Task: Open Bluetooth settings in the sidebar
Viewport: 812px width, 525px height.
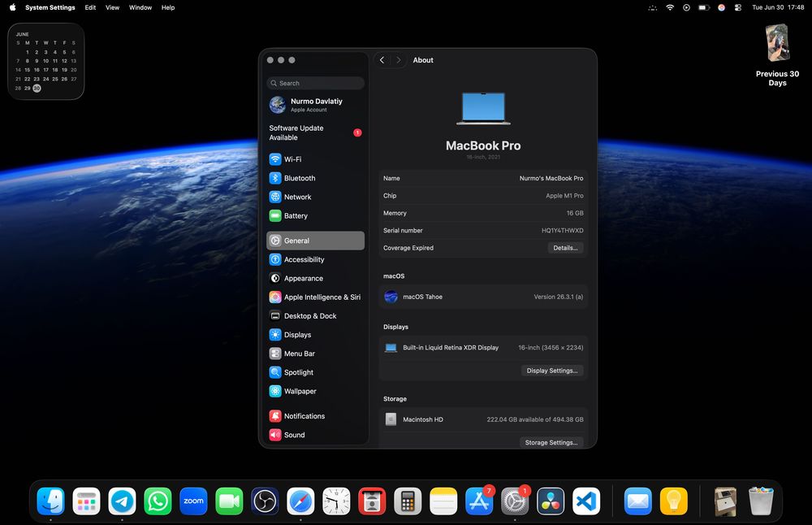Action: 315,178
